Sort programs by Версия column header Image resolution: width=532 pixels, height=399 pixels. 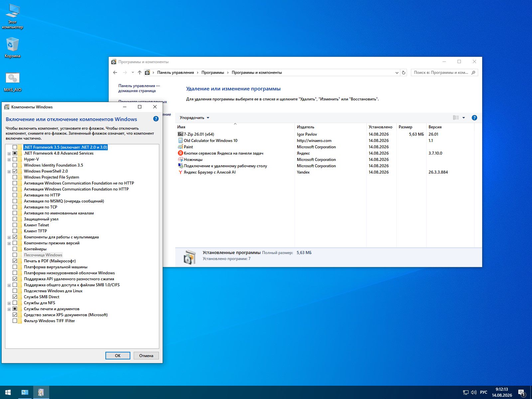450,127
